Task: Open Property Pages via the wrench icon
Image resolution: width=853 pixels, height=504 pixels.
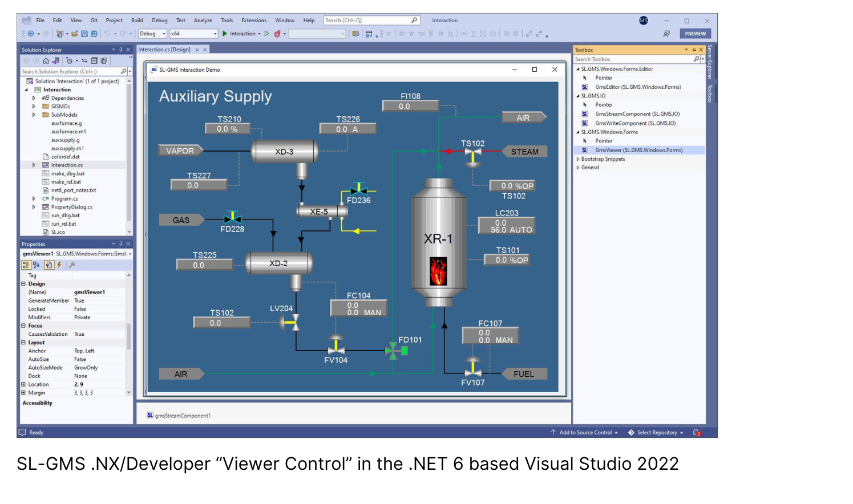Action: 72,264
